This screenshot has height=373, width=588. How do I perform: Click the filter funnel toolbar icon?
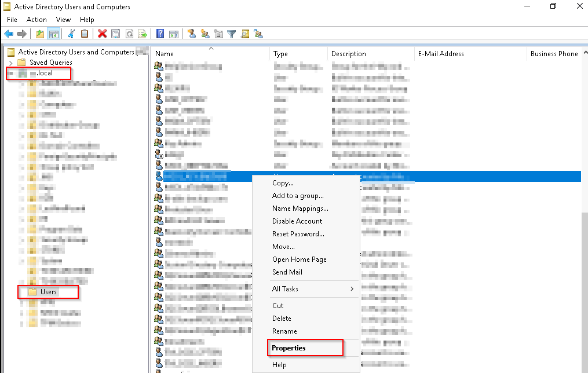232,34
